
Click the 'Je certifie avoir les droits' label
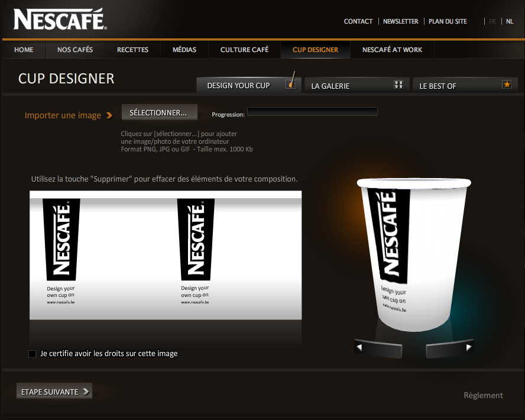[x=109, y=354]
